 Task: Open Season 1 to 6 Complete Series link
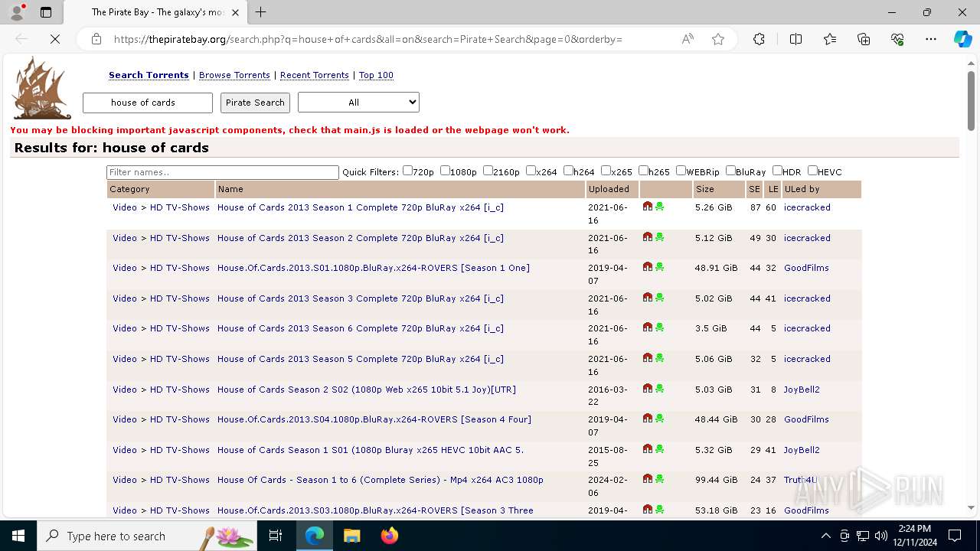(381, 480)
